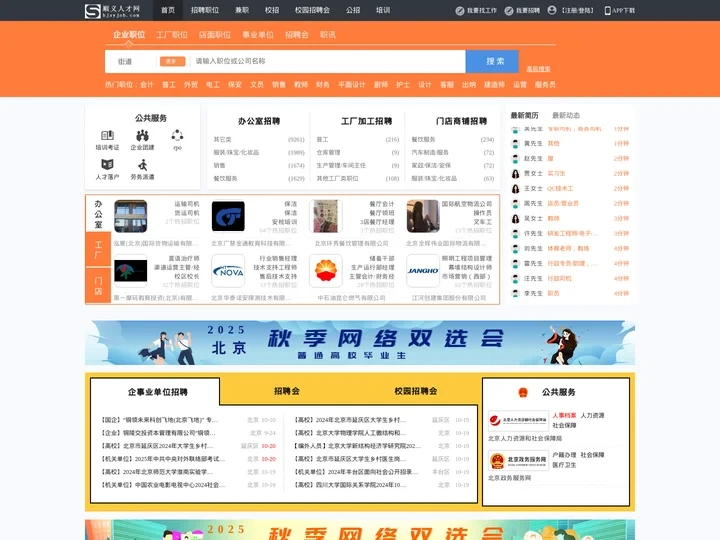Viewport: 720px width, 540px height.
Task: Switch to the 最新动态 tab
Action: [566, 115]
